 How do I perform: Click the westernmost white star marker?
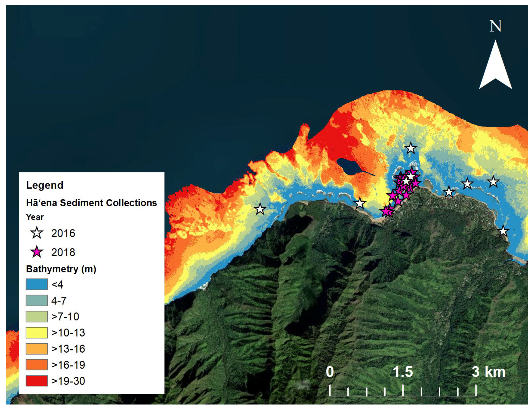260,209
